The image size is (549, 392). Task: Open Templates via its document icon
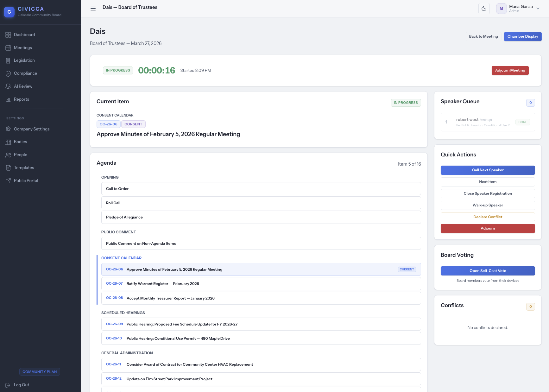(x=8, y=168)
